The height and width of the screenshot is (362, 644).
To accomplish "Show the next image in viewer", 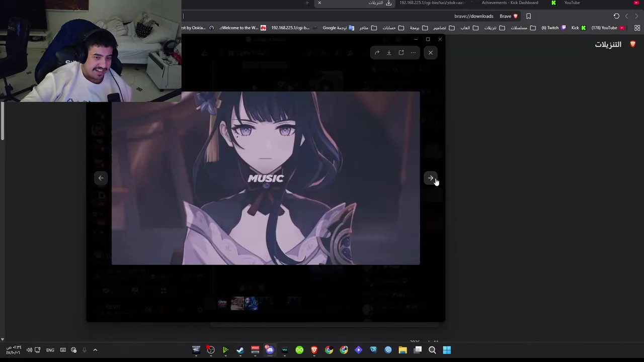I will [x=431, y=178].
